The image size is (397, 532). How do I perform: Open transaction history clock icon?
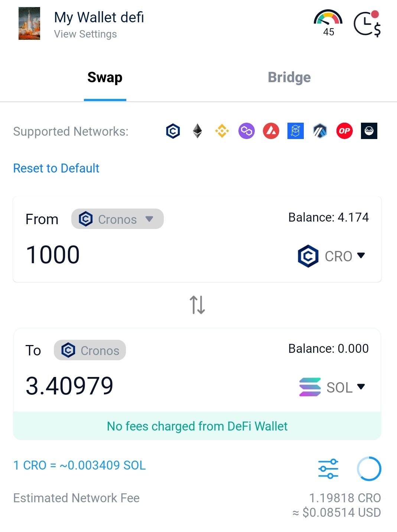367,24
